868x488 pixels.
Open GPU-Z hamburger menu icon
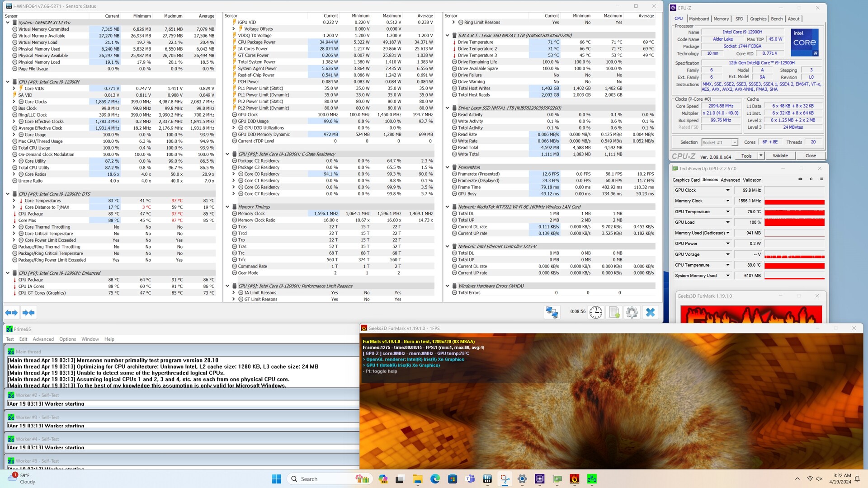click(821, 179)
